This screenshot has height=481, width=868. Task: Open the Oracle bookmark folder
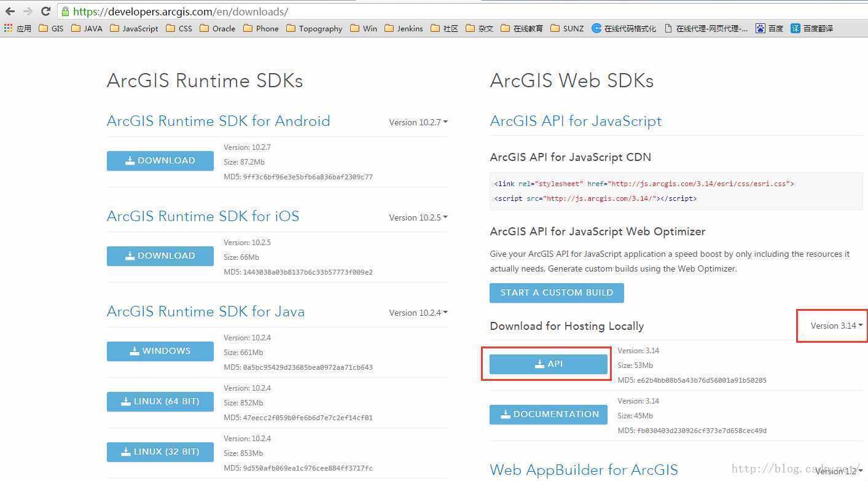tap(217, 28)
